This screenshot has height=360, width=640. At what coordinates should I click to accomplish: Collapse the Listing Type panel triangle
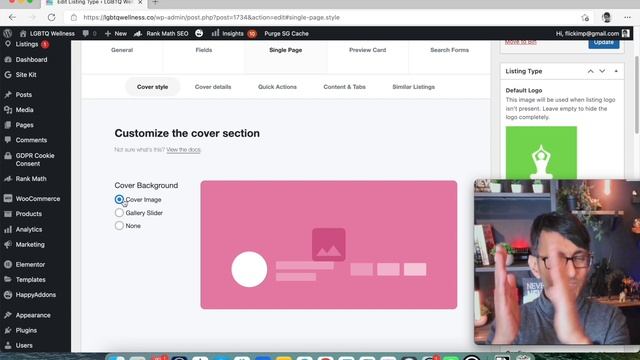point(616,71)
